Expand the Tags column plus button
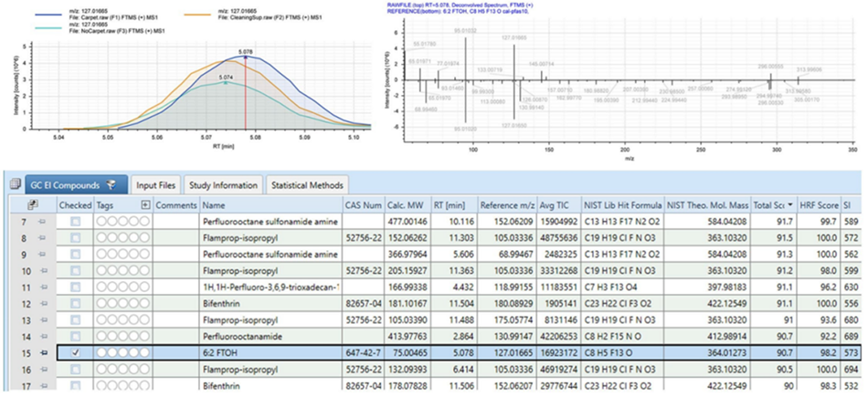The width and height of the screenshot is (868, 397). (x=145, y=205)
